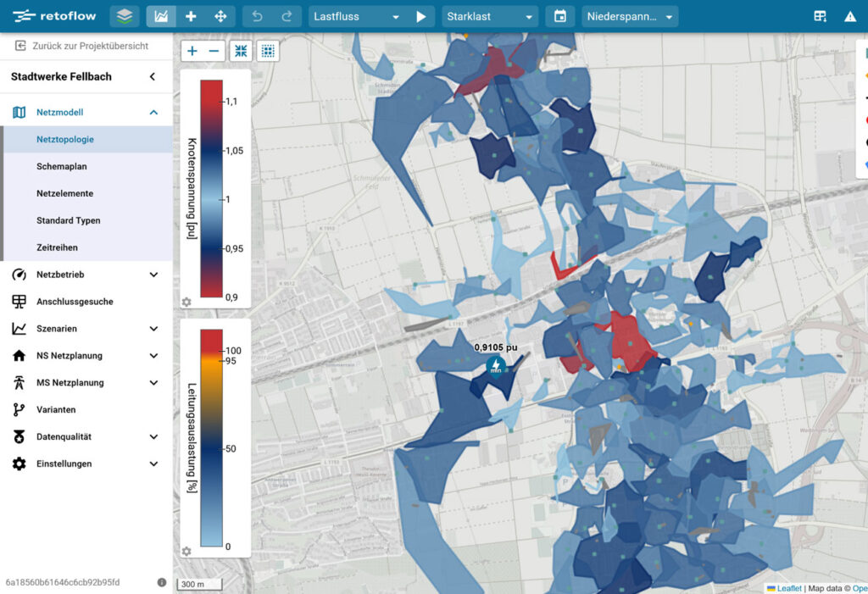868x594 pixels.
Task: Expand the Datenqualität chevron
Action: point(153,436)
